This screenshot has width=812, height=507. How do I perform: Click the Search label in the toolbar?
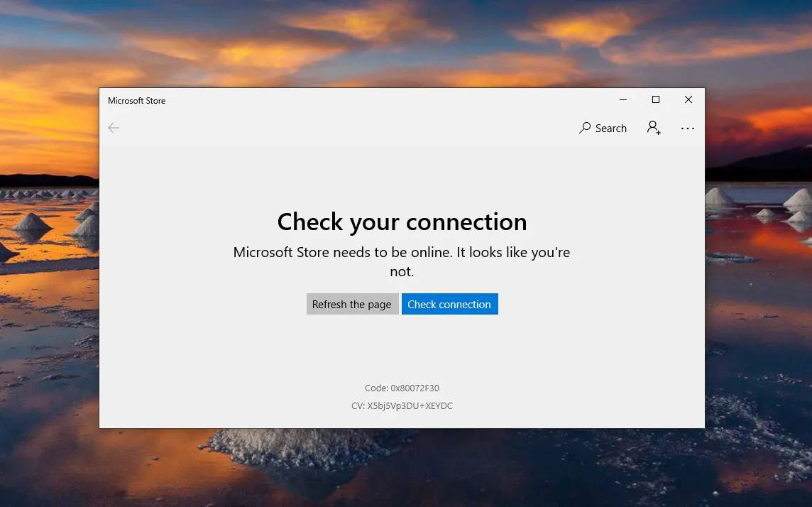click(611, 129)
